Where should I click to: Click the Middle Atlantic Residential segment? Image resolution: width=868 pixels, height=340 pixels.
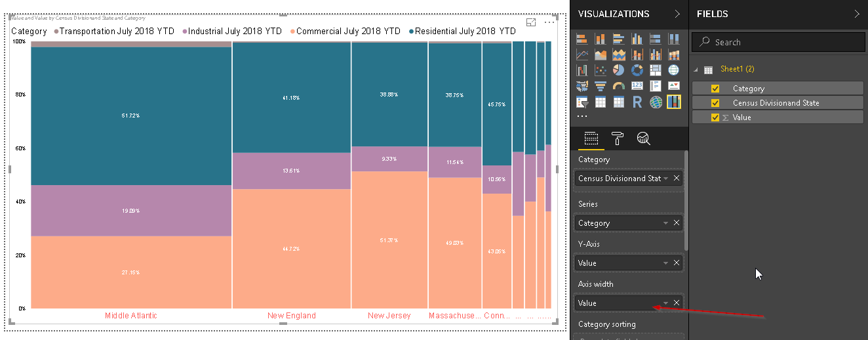[131, 116]
